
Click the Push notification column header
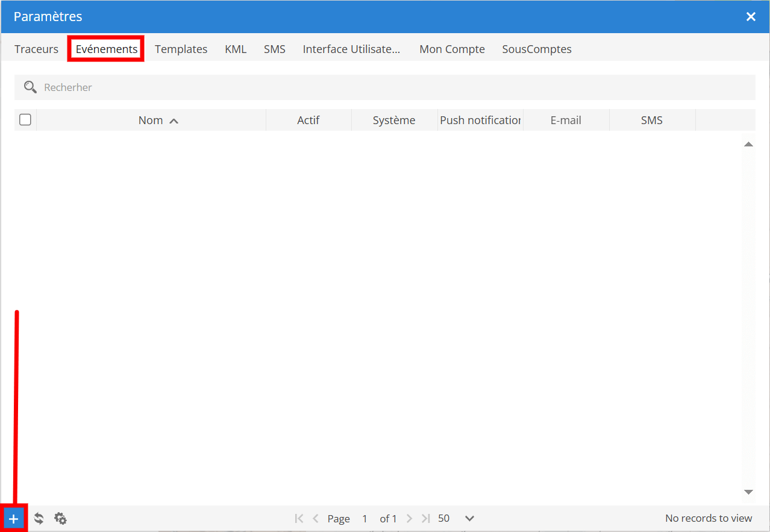tap(480, 120)
